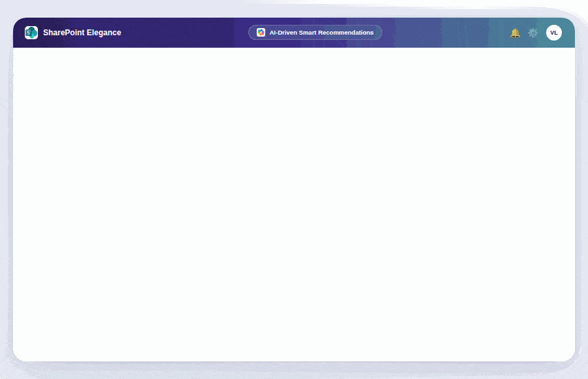
Task: Open settings using the cog icon
Action: [x=532, y=32]
